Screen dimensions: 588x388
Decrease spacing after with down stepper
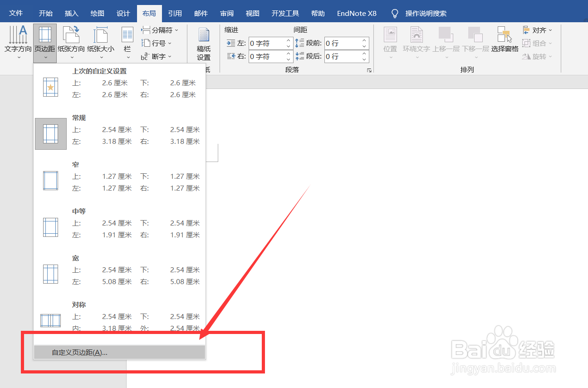364,59
